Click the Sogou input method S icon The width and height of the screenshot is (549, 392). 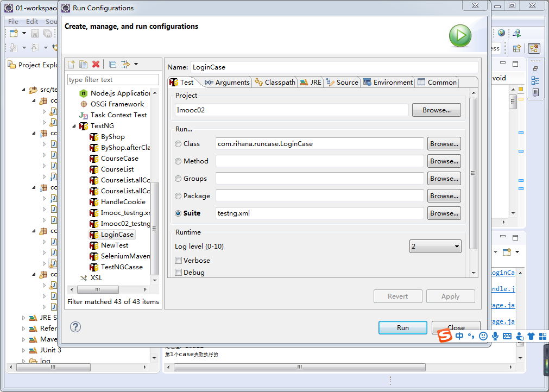point(445,337)
